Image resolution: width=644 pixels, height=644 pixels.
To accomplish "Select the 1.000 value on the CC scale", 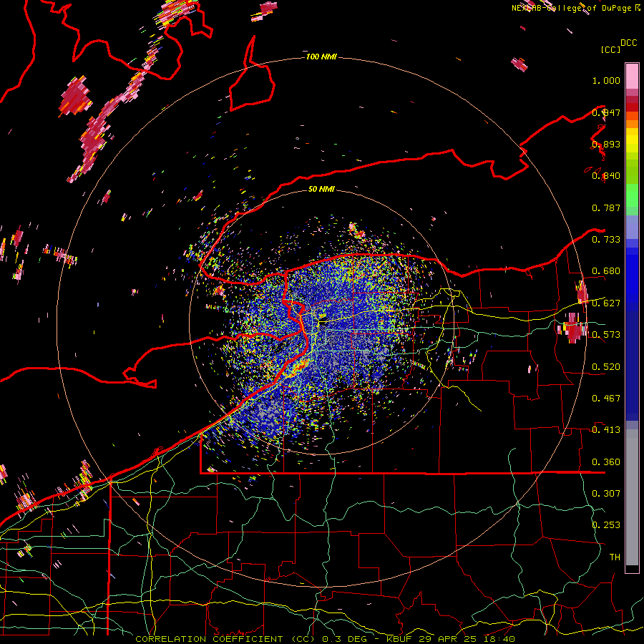I will tap(606, 80).
